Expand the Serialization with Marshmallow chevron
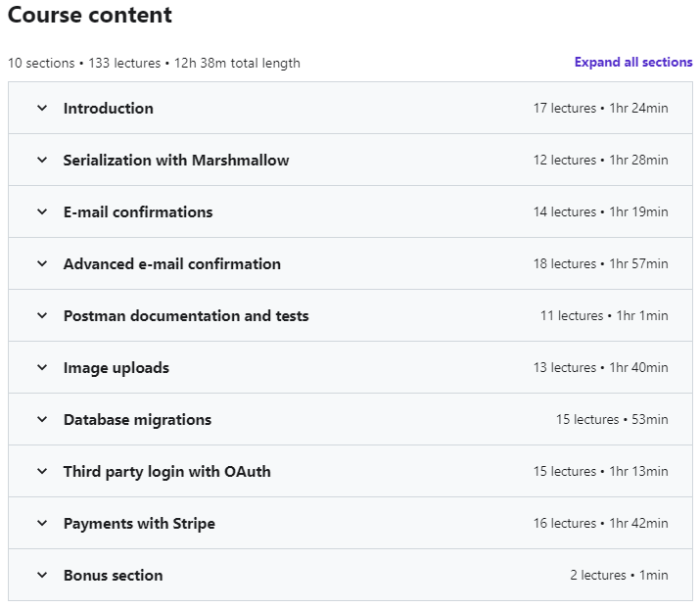Screen dimensions: 700x608 (42, 160)
